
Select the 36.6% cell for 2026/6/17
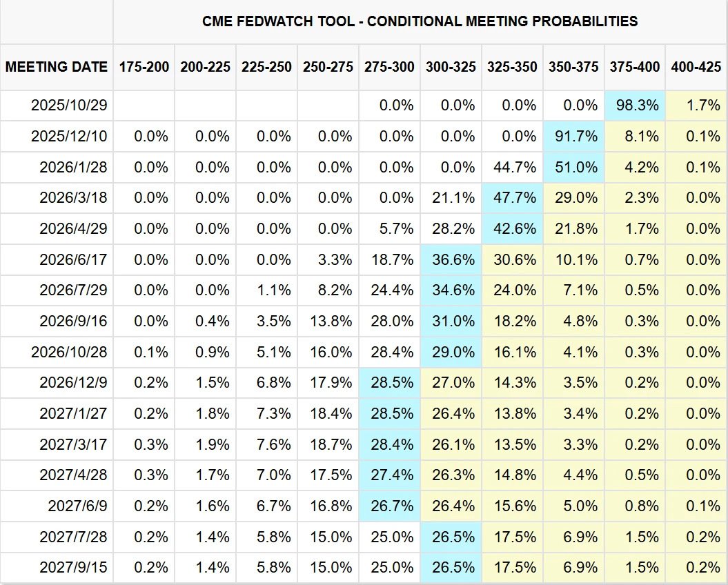tap(451, 259)
